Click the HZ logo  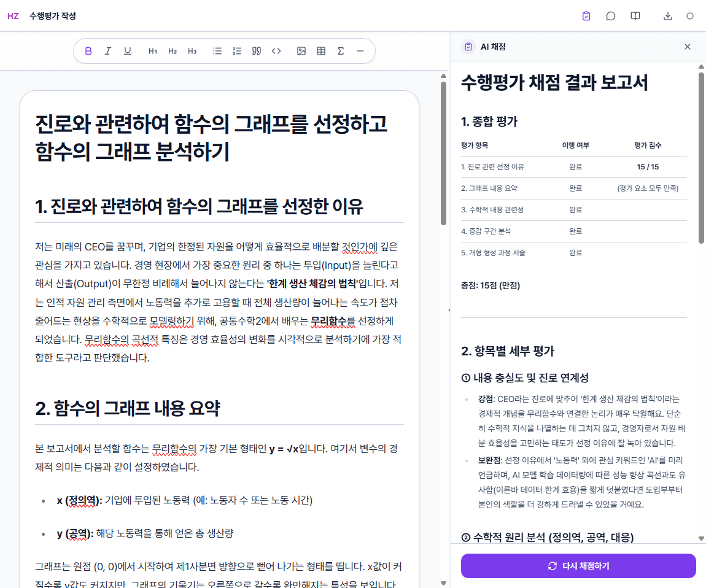pyautogui.click(x=13, y=16)
